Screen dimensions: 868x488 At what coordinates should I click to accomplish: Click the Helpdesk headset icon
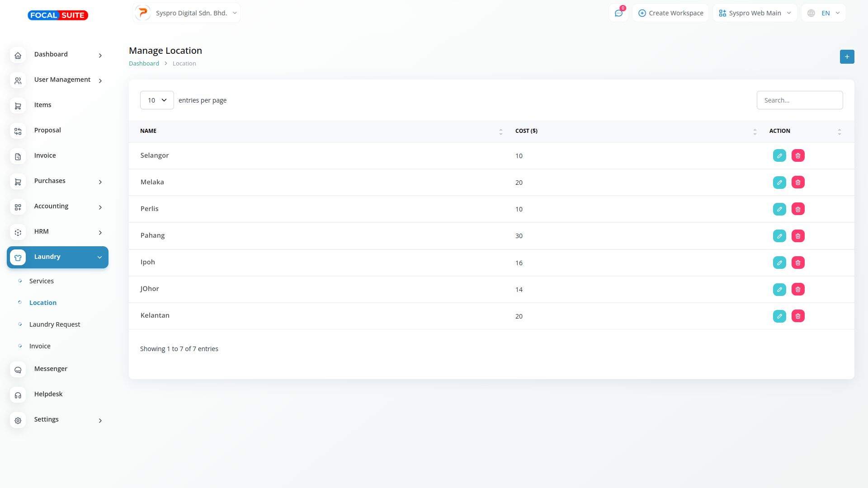pos(18,395)
